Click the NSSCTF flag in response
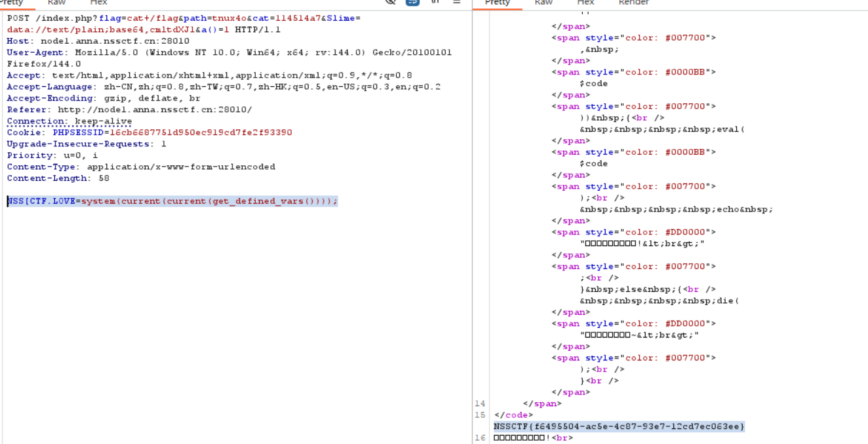Screen dimensions: 868x444 click(619, 426)
